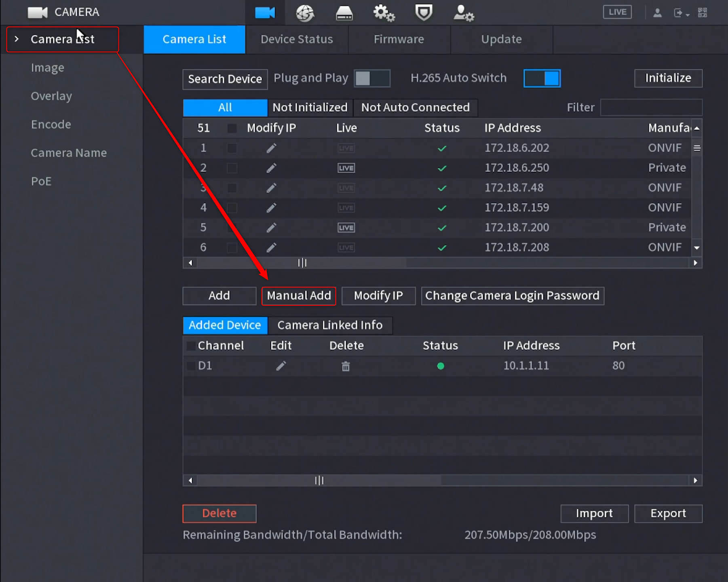728x582 pixels.
Task: Click device list scroll-down arrow
Action: coord(697,248)
